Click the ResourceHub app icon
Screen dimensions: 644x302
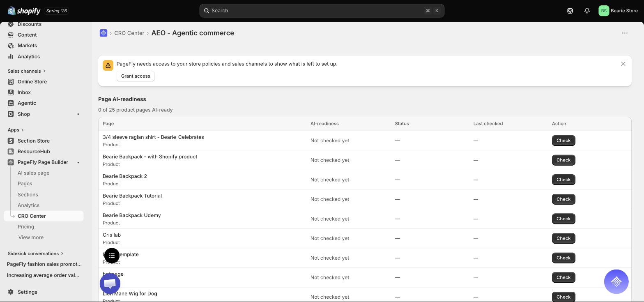click(11, 152)
